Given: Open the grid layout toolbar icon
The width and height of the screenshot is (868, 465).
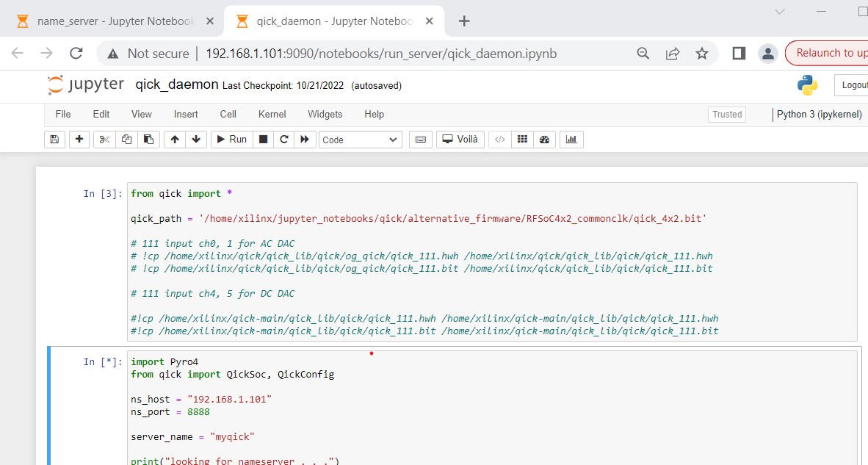Looking at the screenshot, I should pos(522,140).
